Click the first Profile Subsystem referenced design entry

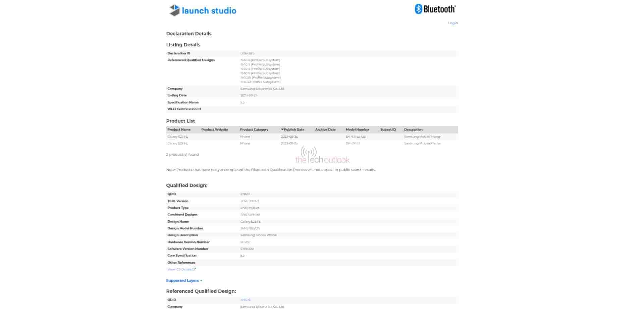[260, 60]
